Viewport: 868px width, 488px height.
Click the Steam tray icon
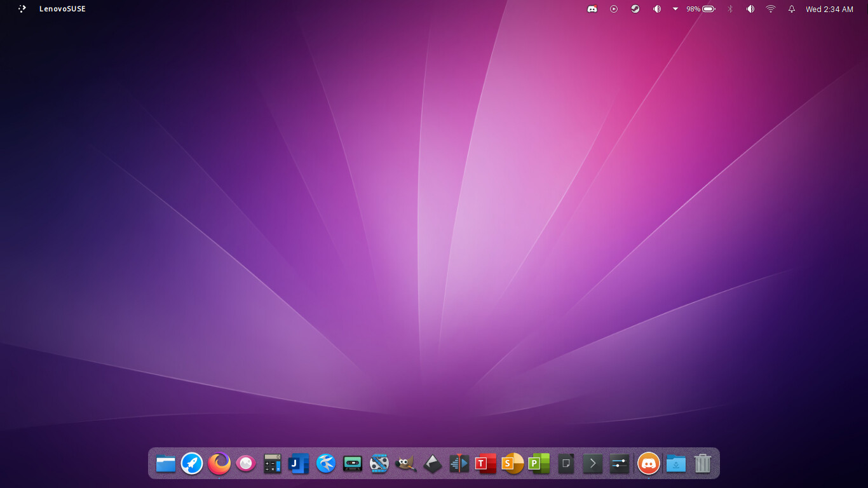click(635, 9)
